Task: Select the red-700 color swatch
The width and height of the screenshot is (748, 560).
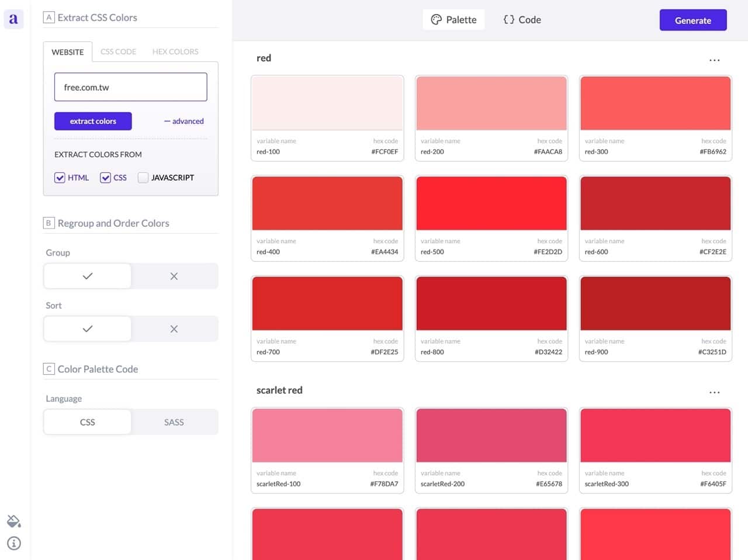Action: (x=327, y=303)
